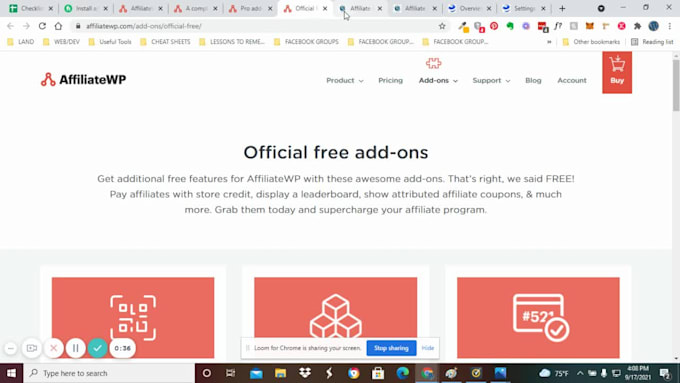Open the Windows notification center
This screenshot has height=383, width=680.
click(x=665, y=373)
